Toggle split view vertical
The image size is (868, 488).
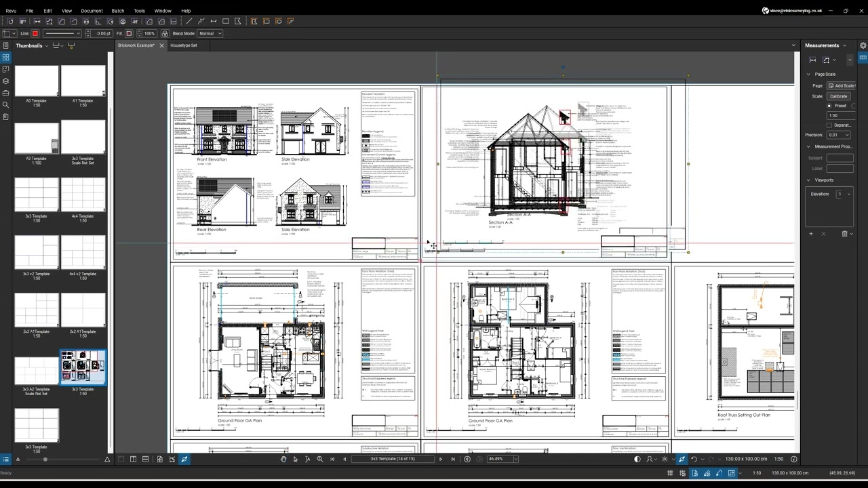pyautogui.click(x=133, y=459)
